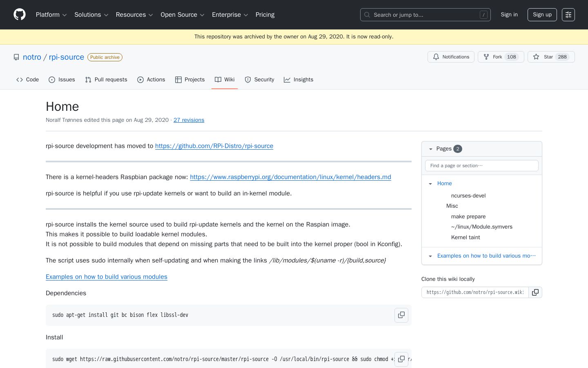Click the Home page heading
Screen dimensions: 588x368
tap(62, 107)
